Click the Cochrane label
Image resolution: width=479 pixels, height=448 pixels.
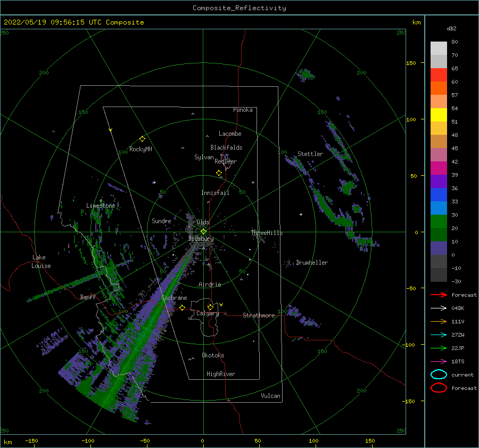tap(174, 298)
